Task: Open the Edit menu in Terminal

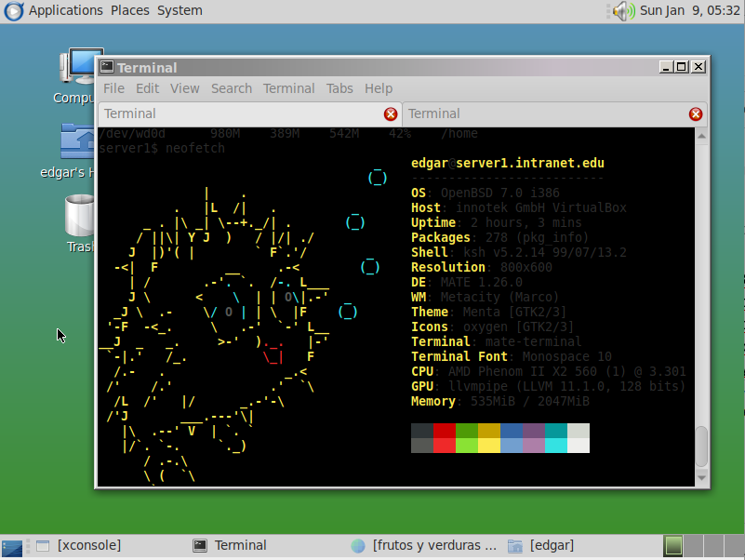Action: pos(147,88)
